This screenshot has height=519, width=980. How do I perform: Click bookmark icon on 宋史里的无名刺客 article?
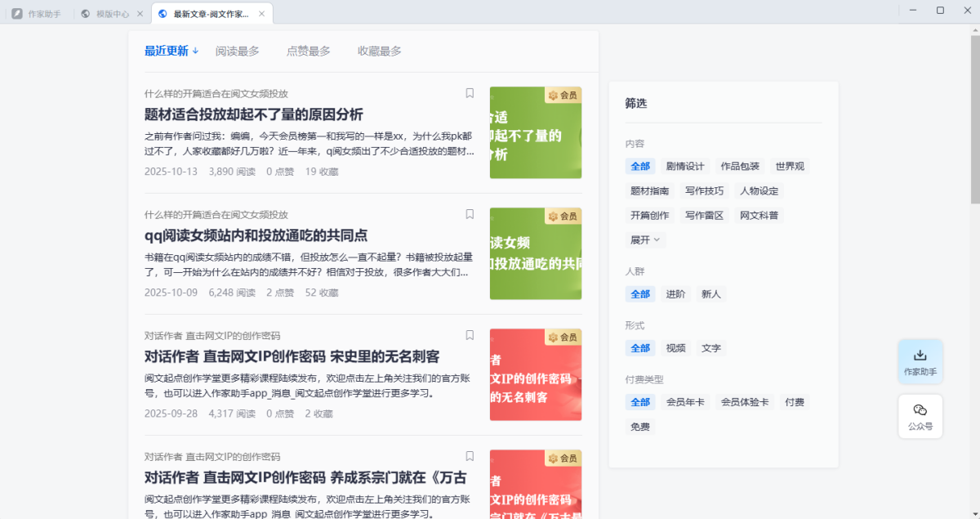(470, 335)
